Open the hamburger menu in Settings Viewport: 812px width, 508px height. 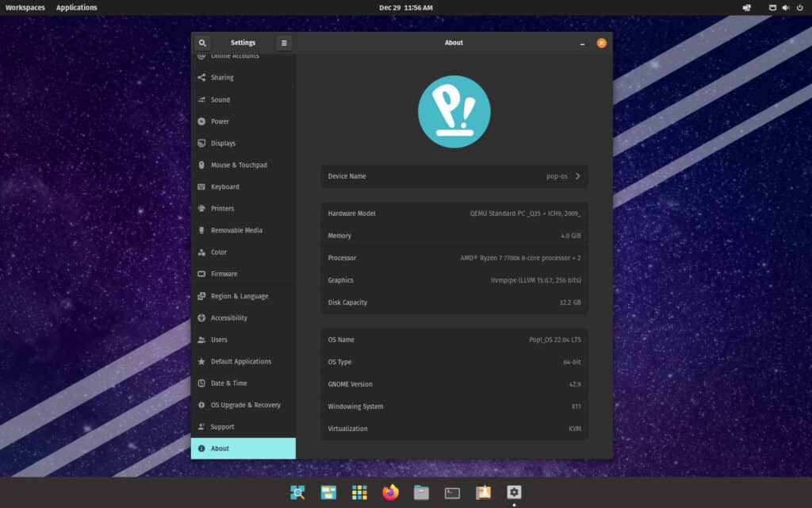pyautogui.click(x=283, y=42)
